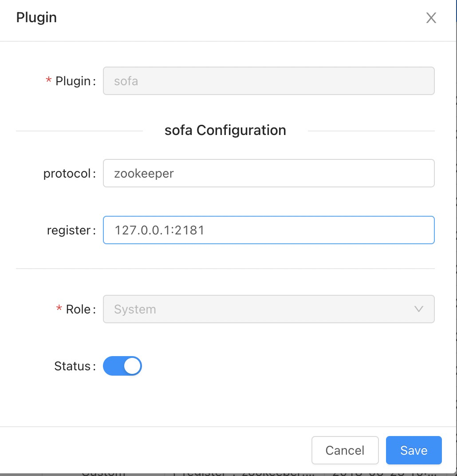
Task: Click the protocol field label
Action: tap(67, 174)
